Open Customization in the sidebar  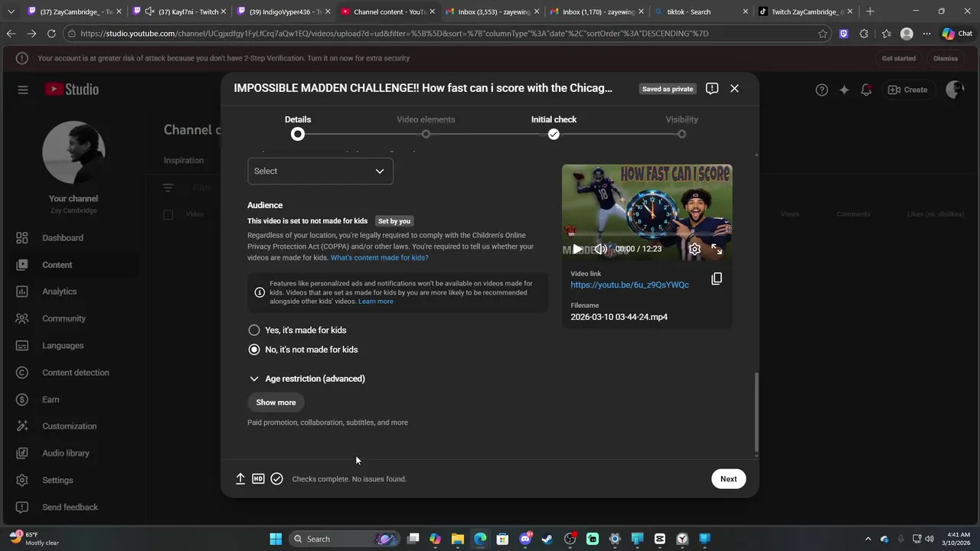pos(70,426)
